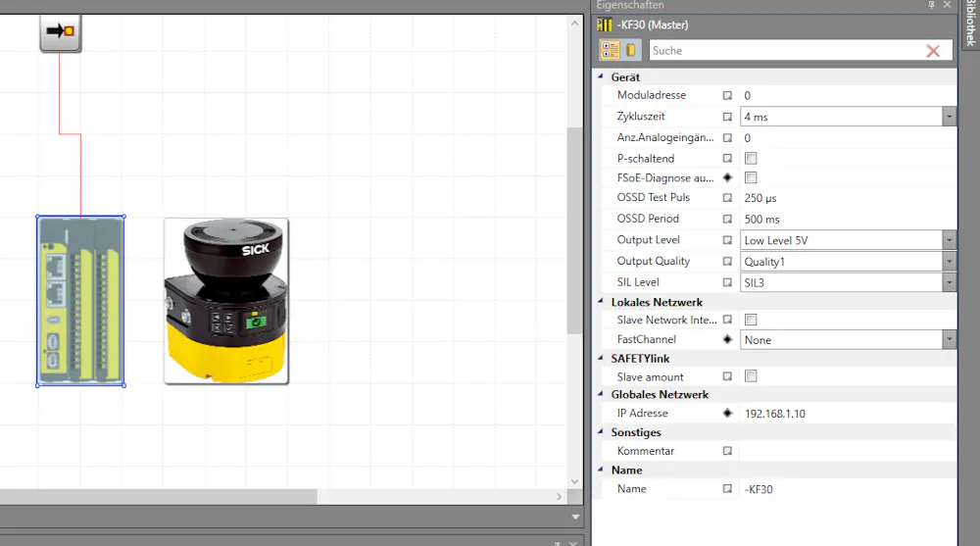Select the OSSD Period value 500 ms
This screenshot has height=546, width=980.
(848, 219)
